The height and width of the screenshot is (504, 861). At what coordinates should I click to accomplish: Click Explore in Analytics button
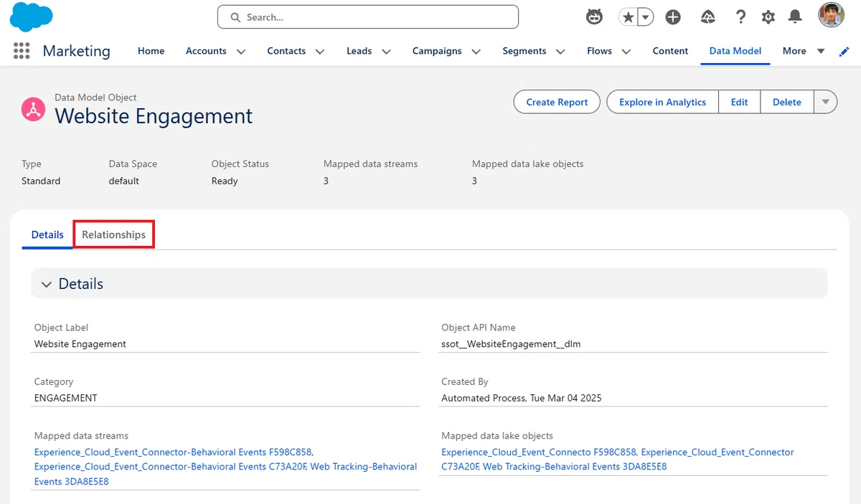(663, 102)
